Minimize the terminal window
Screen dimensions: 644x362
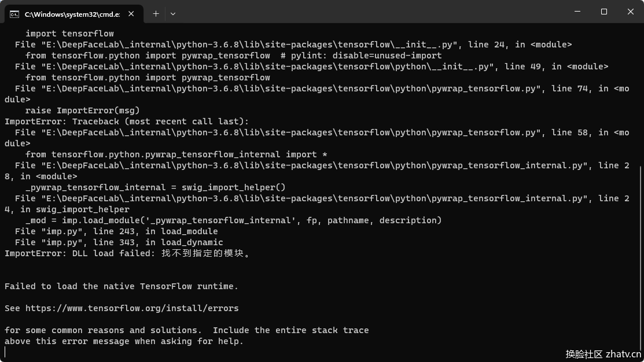click(577, 12)
